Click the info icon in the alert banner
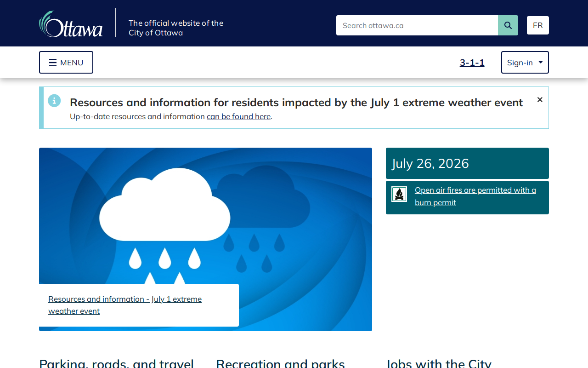Screen dimensions: 588x368 54,100
